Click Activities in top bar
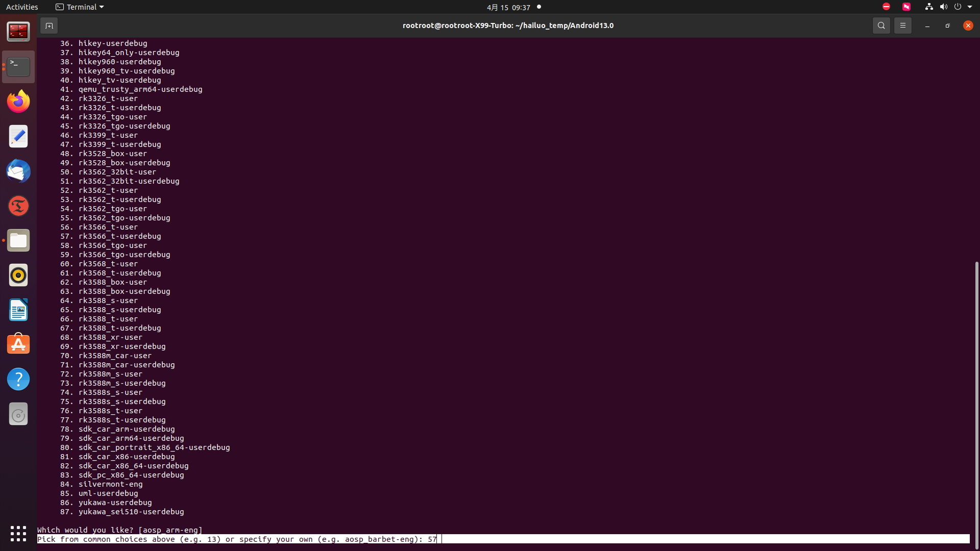 22,7
